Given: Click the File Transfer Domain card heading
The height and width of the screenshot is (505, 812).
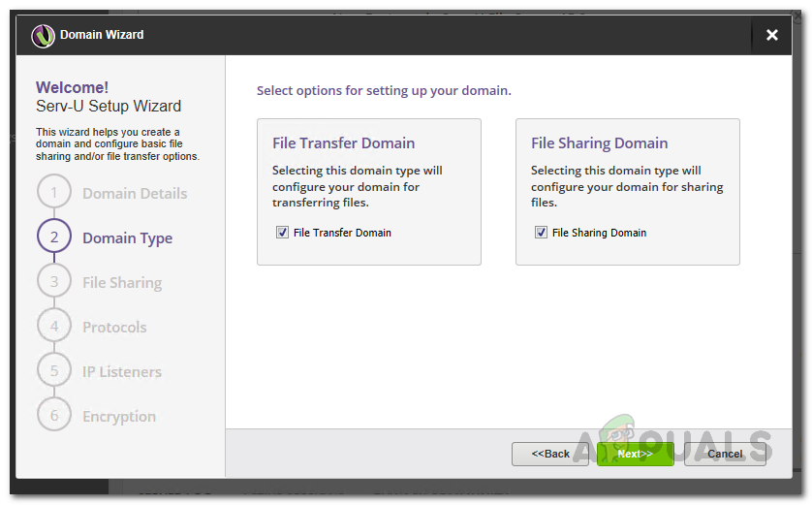Looking at the screenshot, I should (x=343, y=142).
